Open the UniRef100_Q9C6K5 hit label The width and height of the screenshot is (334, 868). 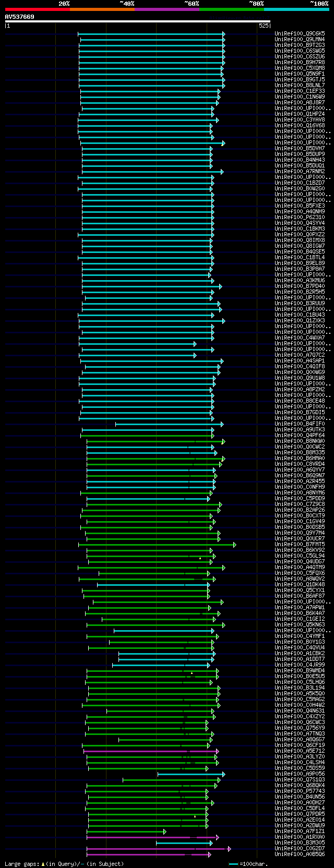300,34
